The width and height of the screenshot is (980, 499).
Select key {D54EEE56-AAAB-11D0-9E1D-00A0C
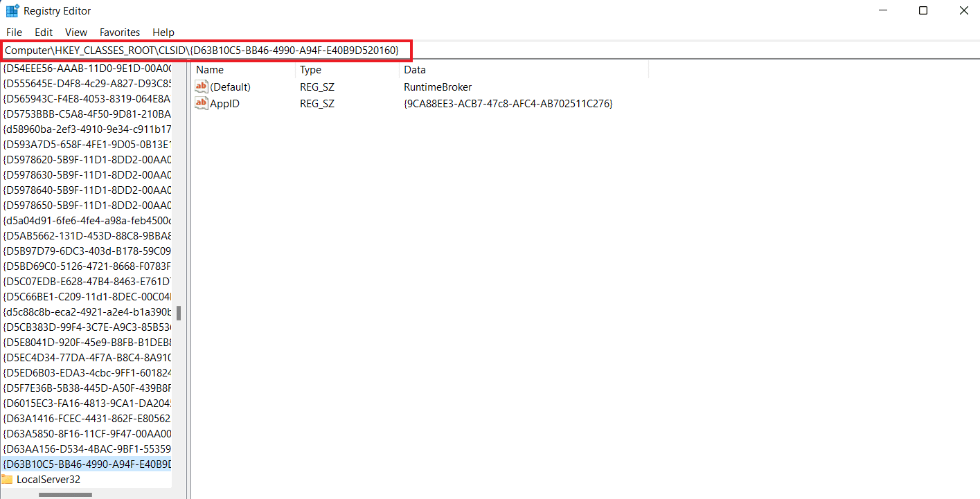87,69
